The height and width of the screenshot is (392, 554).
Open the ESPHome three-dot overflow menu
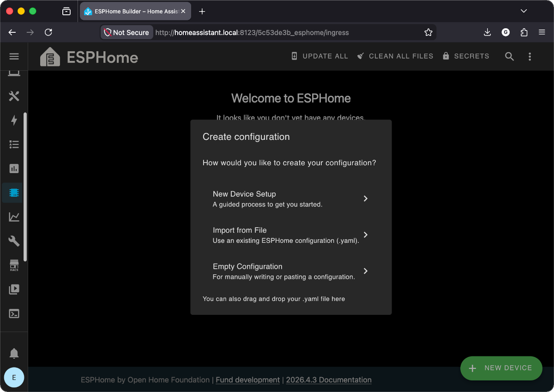[x=530, y=56]
